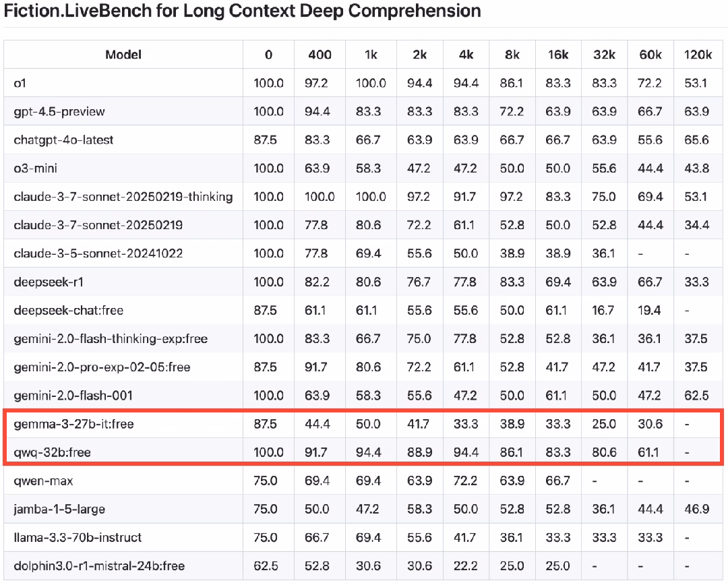Screen dimensions: 728x585
Task: Click deepseek-chat:free's 60k score 19.4
Action: pyautogui.click(x=649, y=311)
